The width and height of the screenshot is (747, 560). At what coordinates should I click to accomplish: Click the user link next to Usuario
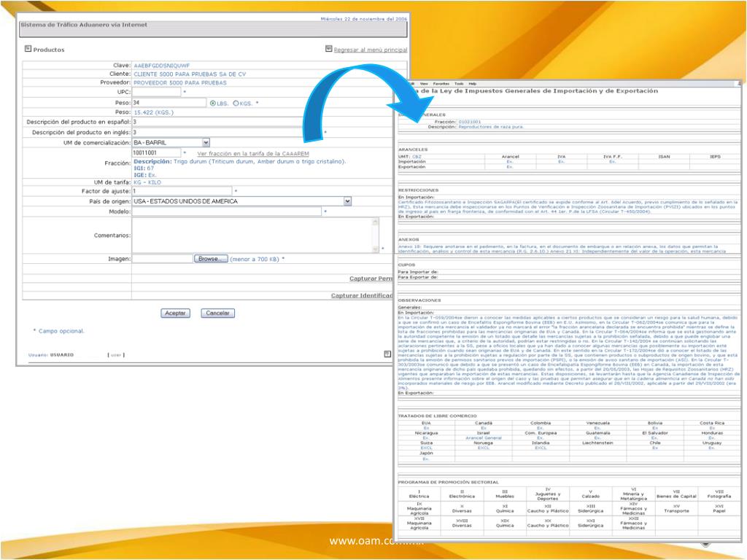[116, 355]
